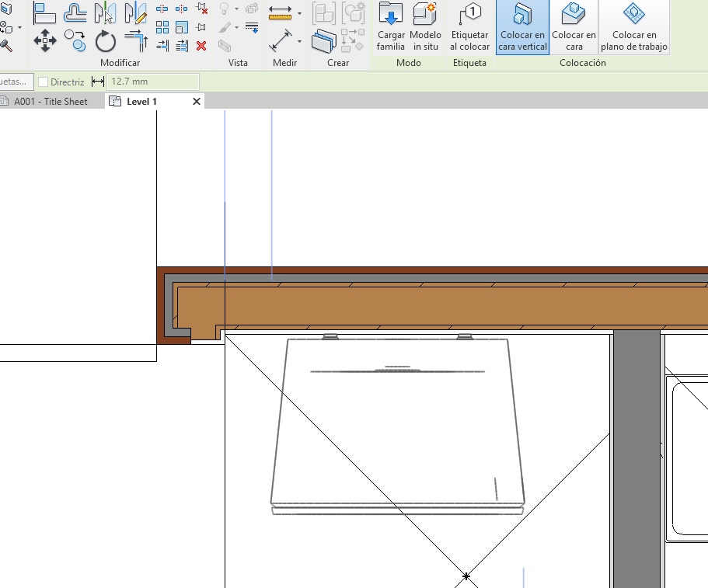Click Cargar familia button
The width and height of the screenshot is (708, 588).
click(391, 27)
